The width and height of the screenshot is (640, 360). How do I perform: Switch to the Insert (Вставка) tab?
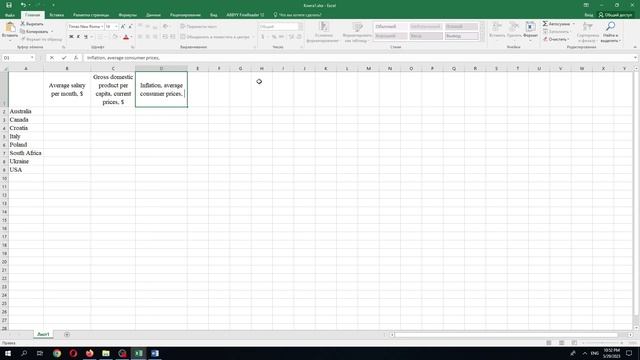[56, 15]
